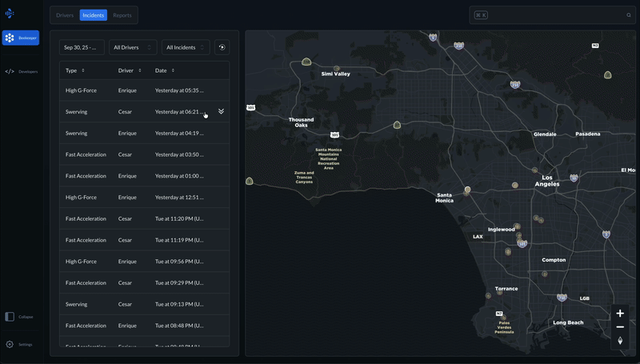Open the All Incidents filter dropdown
Image resolution: width=640 pixels, height=364 pixels.
point(186,47)
